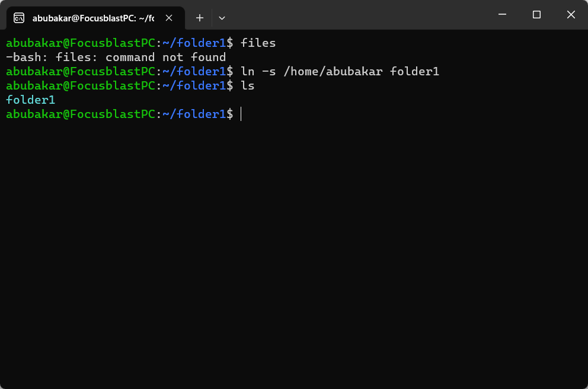The width and height of the screenshot is (588, 389).
Task: Open a new tab with the plus icon
Action: click(199, 18)
